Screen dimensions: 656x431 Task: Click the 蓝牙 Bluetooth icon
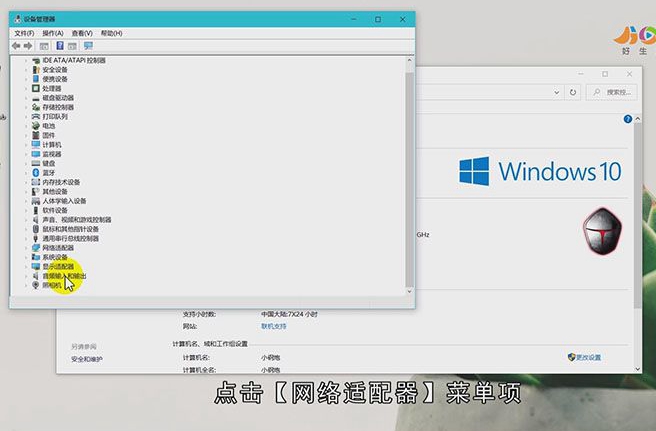[x=36, y=173]
